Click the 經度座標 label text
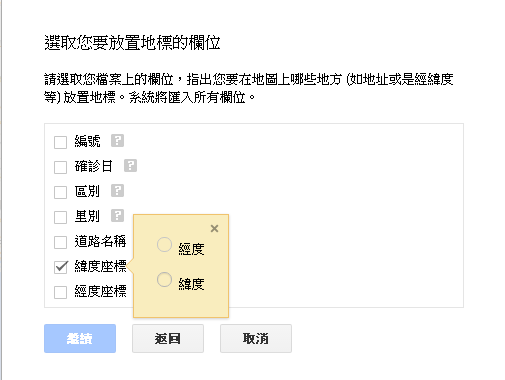The image size is (505, 380). pyautogui.click(x=100, y=291)
